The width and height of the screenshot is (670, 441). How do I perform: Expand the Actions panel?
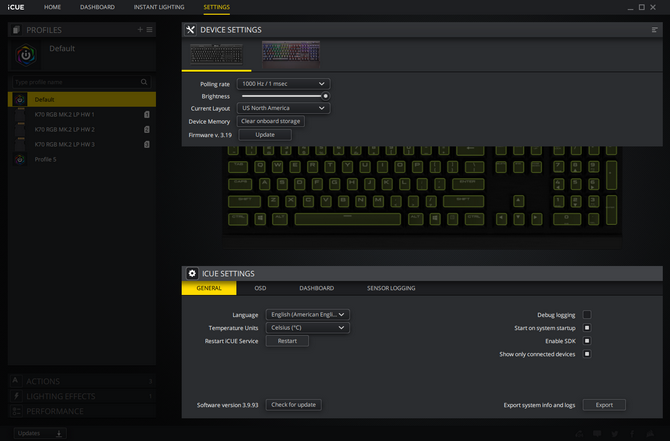coord(82,381)
